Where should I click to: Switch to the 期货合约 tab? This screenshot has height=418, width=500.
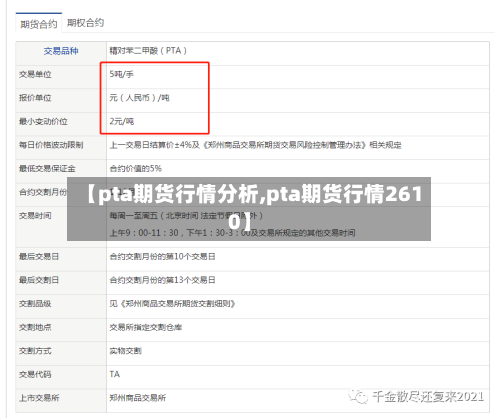(x=39, y=24)
